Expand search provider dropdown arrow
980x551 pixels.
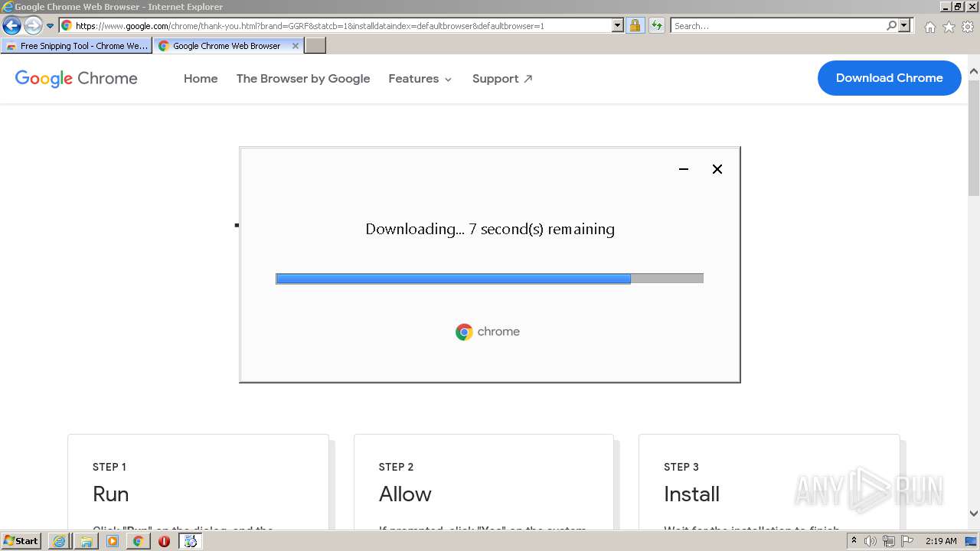pyautogui.click(x=905, y=26)
